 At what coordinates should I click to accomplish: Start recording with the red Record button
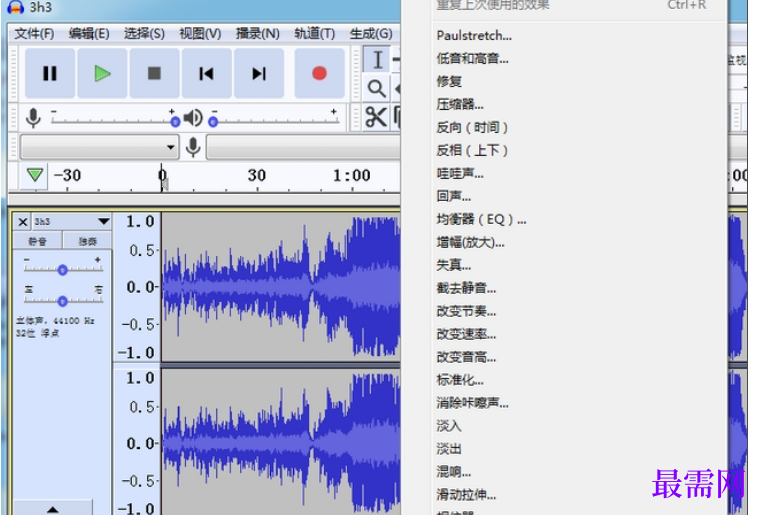(319, 73)
